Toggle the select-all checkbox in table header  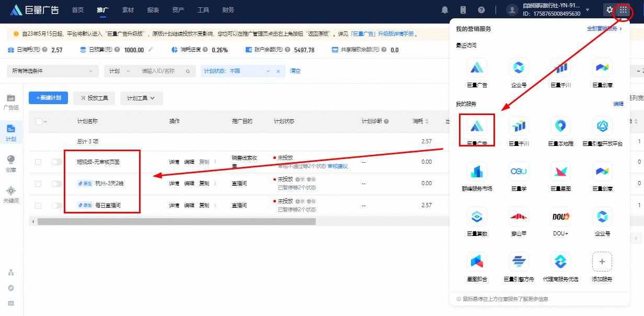(x=38, y=121)
